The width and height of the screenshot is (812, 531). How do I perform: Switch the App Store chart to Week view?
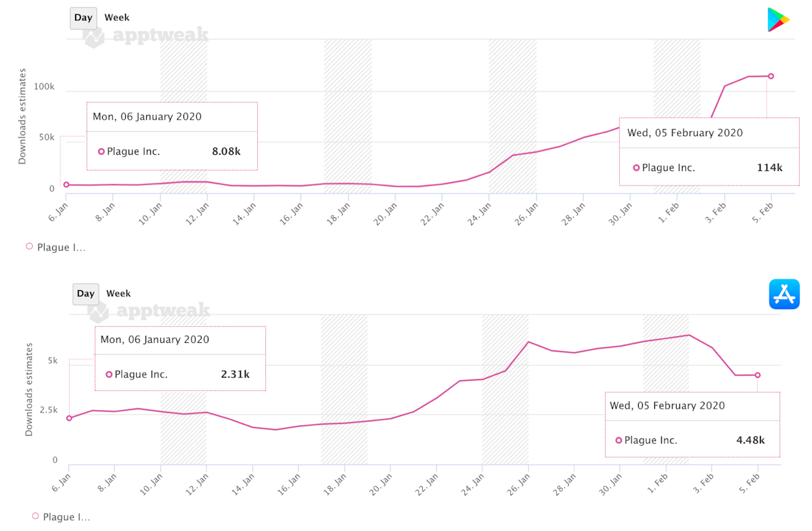click(x=119, y=293)
